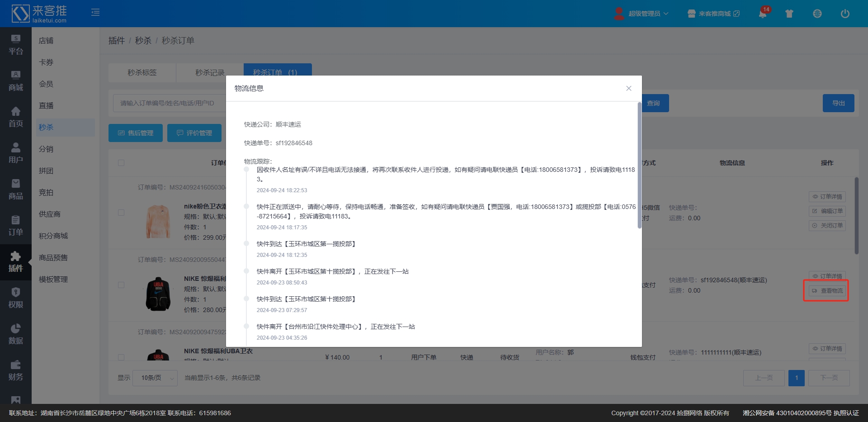Image resolution: width=868 pixels, height=422 pixels.
Task: Click the 查看物流 button
Action: tap(827, 291)
